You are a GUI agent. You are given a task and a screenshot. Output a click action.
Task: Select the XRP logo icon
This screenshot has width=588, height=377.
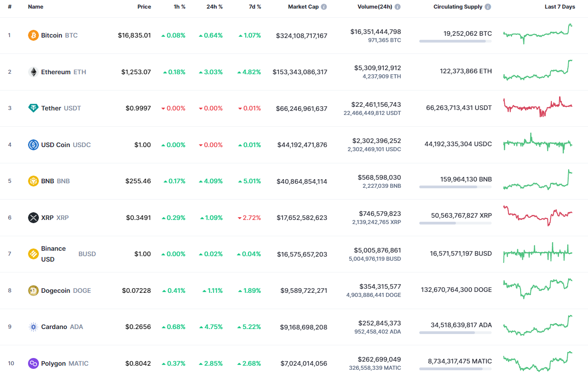coord(33,217)
